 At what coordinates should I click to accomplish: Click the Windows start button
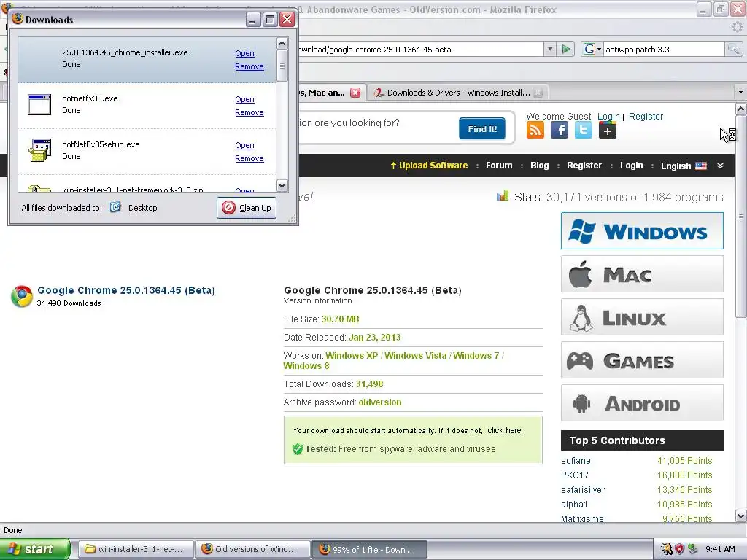click(x=34, y=549)
